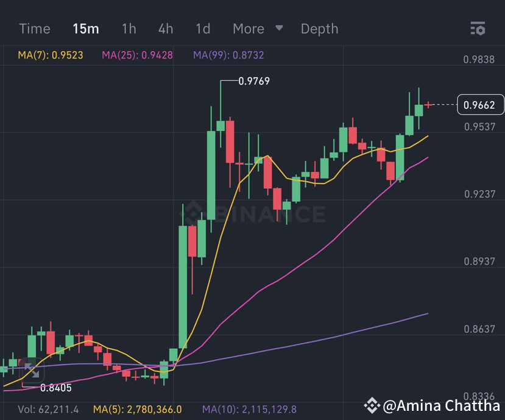Switch to the Depth view
The height and width of the screenshot is (420, 505).
point(319,28)
